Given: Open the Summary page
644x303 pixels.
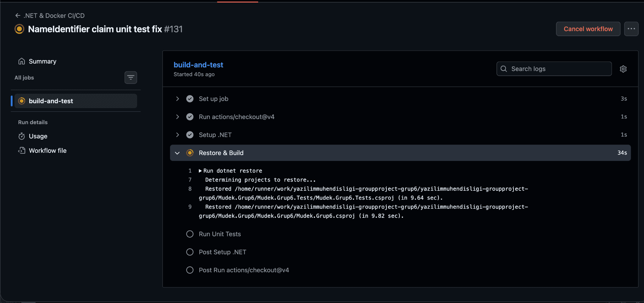Looking at the screenshot, I should pyautogui.click(x=42, y=61).
